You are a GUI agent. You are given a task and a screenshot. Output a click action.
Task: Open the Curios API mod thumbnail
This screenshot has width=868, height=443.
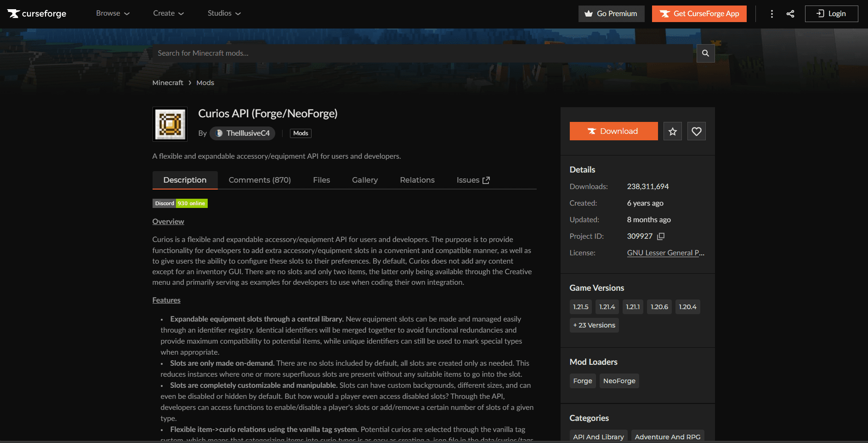point(170,124)
